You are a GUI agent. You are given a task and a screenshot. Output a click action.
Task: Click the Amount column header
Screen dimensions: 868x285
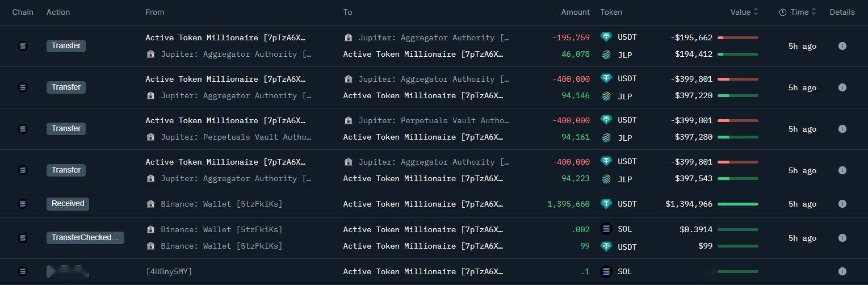pos(575,12)
